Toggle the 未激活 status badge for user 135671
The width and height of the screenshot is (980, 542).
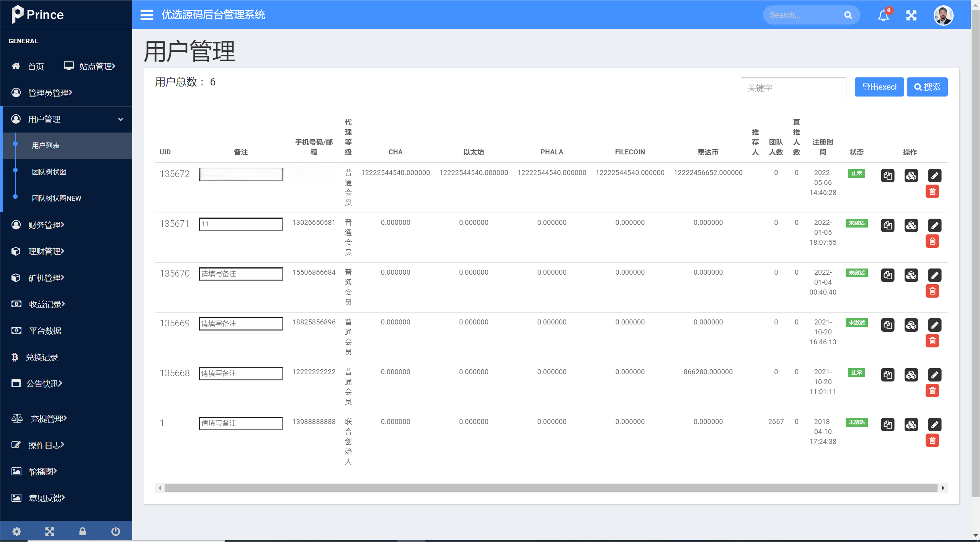856,223
